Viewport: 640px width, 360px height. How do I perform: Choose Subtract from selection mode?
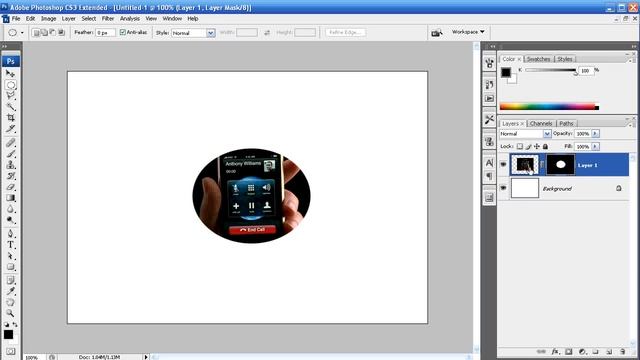[53, 32]
